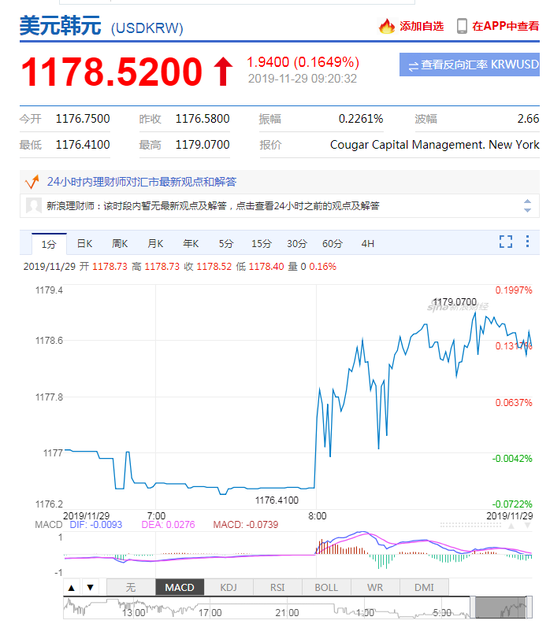Click the 美元韩元 title text
550x624 pixels.
(60, 26)
